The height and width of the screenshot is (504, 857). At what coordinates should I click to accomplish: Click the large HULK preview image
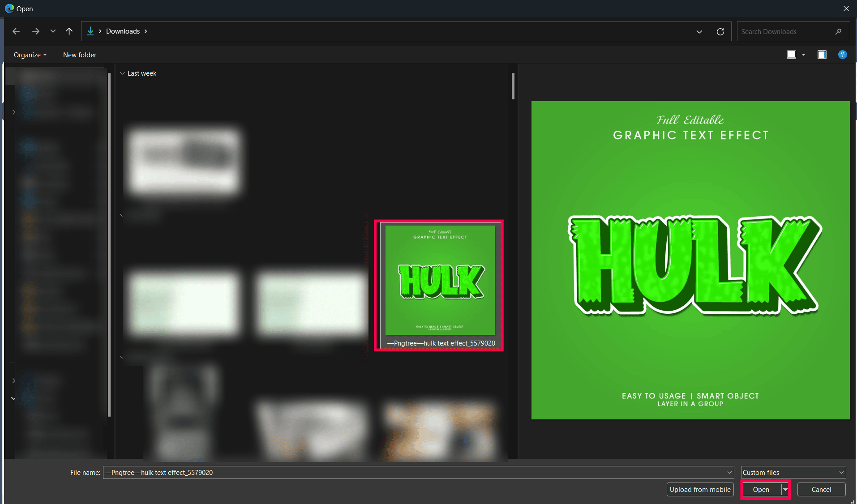690,260
